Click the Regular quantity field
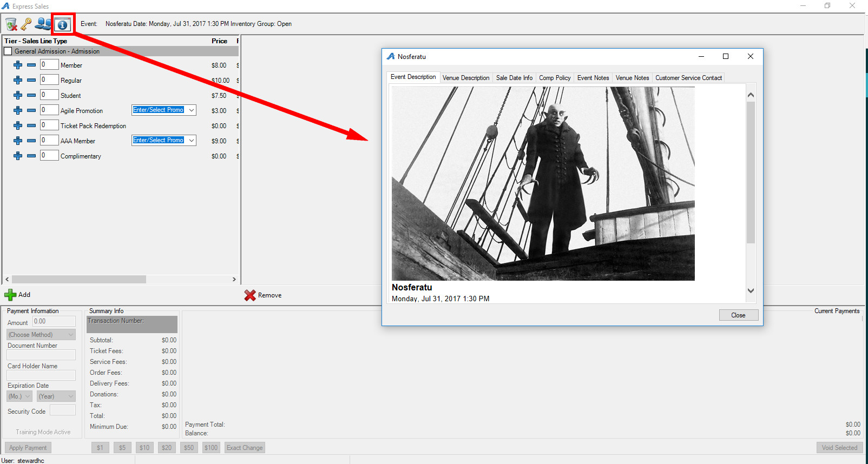 click(x=49, y=79)
